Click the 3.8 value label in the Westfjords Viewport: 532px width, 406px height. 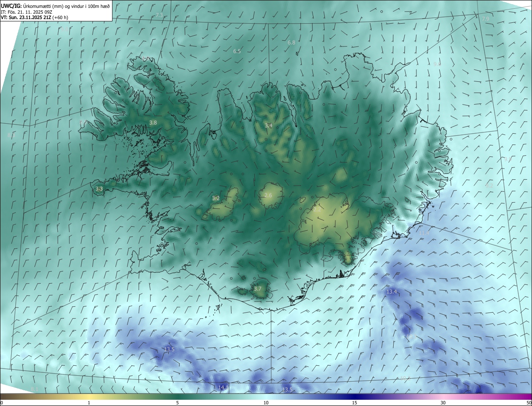(153, 123)
